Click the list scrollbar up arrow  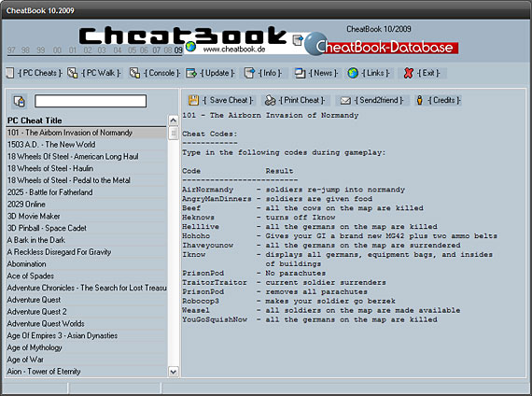[x=173, y=120]
